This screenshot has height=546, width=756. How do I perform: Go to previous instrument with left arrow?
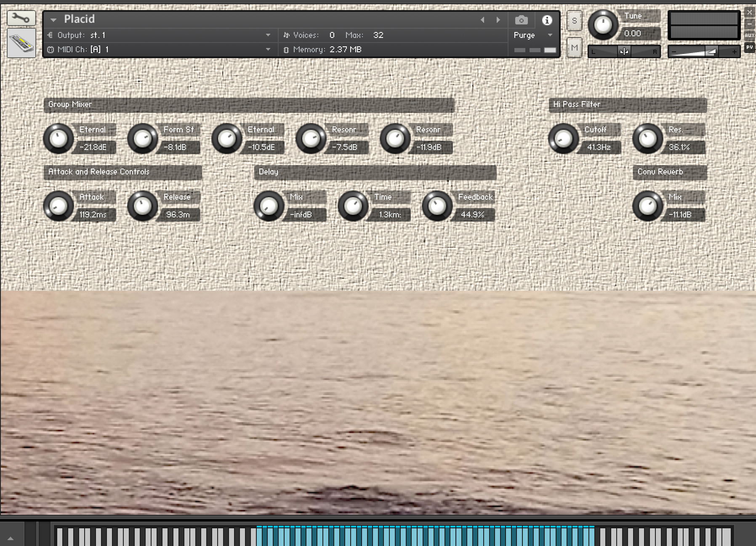[x=482, y=20]
